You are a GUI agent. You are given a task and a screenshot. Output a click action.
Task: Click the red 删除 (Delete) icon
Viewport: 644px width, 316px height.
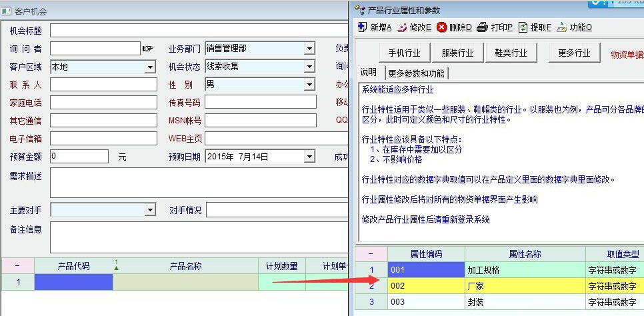pyautogui.click(x=442, y=27)
